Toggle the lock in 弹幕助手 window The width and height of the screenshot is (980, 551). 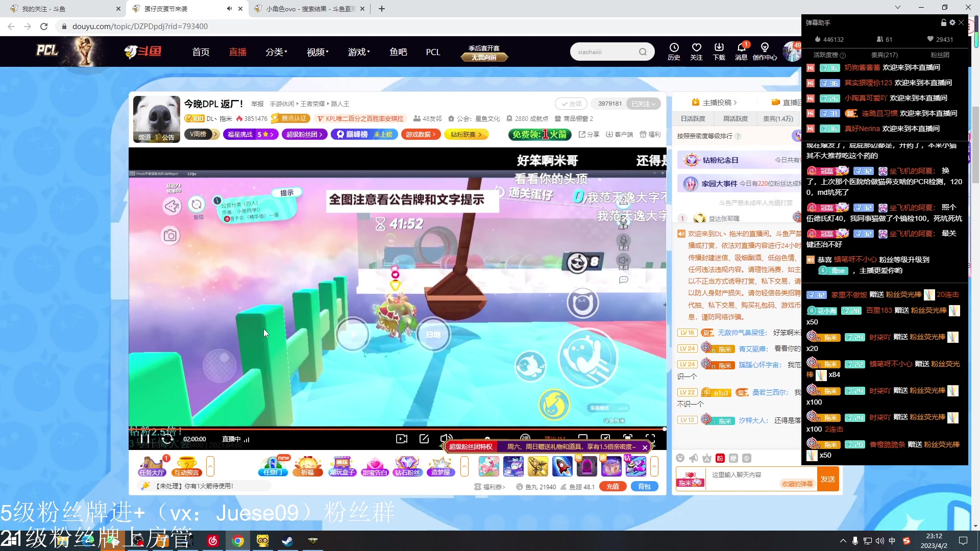click(944, 22)
